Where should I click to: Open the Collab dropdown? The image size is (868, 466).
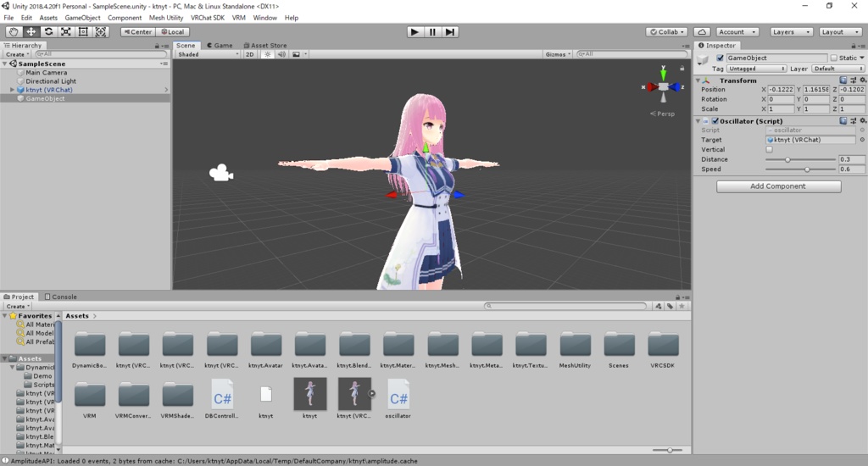667,32
